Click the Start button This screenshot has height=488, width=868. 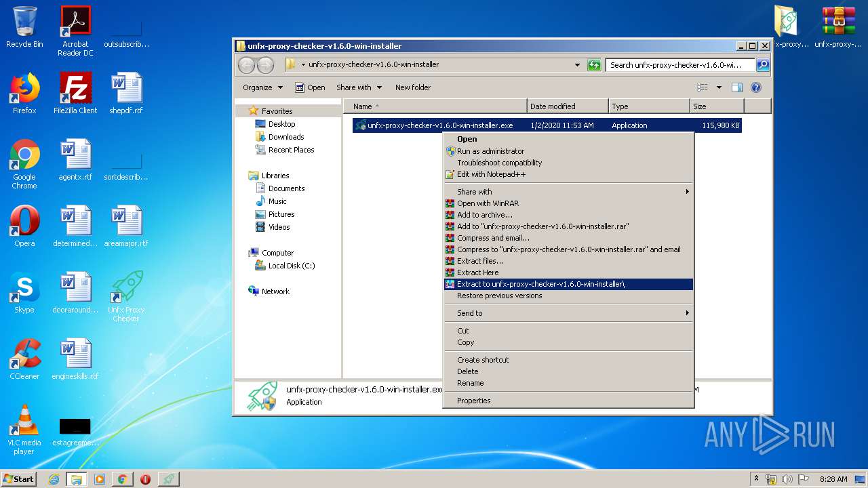click(19, 479)
